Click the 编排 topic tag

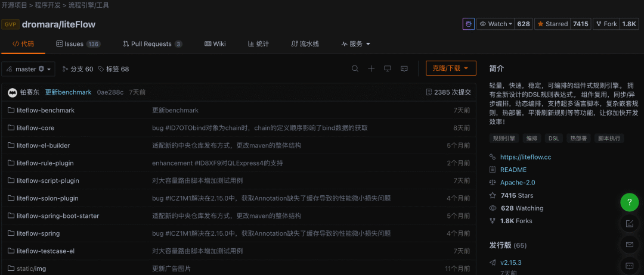[532, 138]
